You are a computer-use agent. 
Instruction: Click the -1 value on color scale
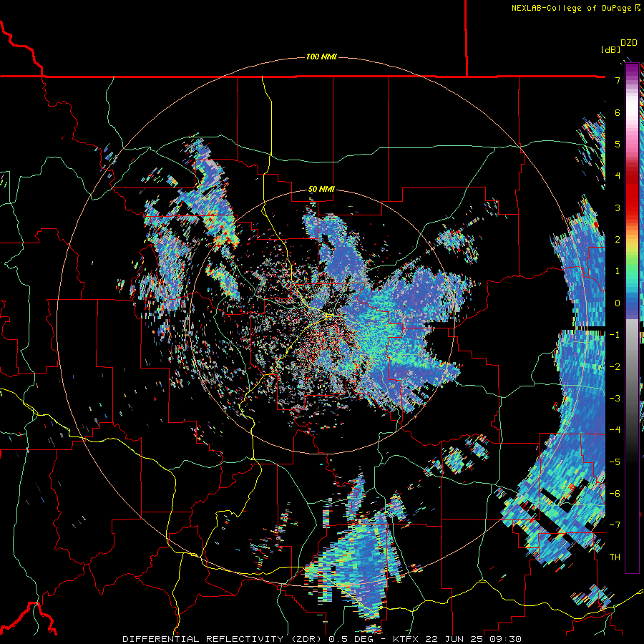pos(615,335)
